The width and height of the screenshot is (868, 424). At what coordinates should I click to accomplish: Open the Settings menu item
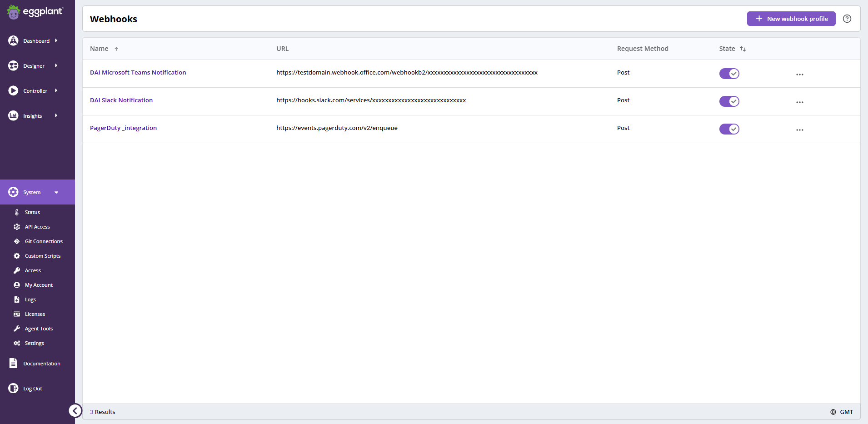point(35,343)
